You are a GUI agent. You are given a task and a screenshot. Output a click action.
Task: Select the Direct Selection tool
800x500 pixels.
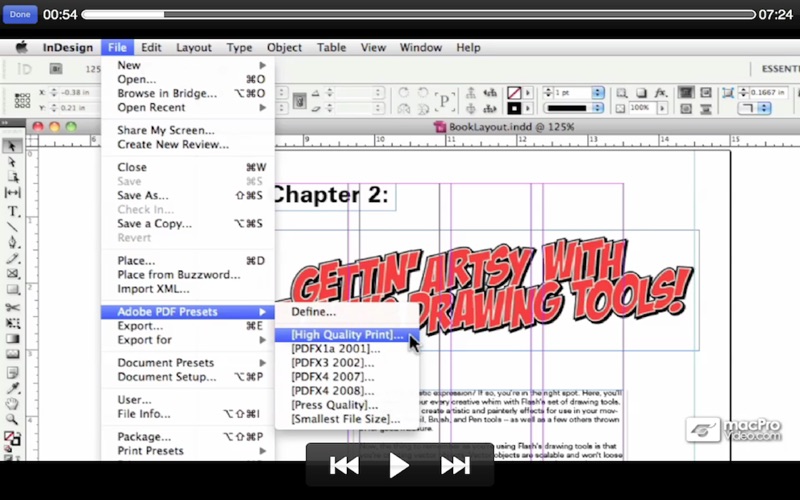pos(12,162)
